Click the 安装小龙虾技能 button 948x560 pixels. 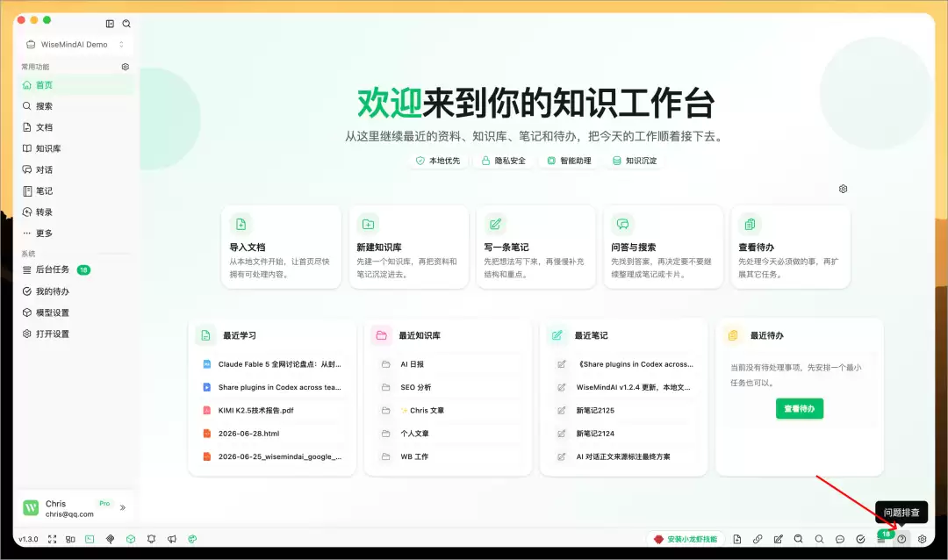point(686,539)
